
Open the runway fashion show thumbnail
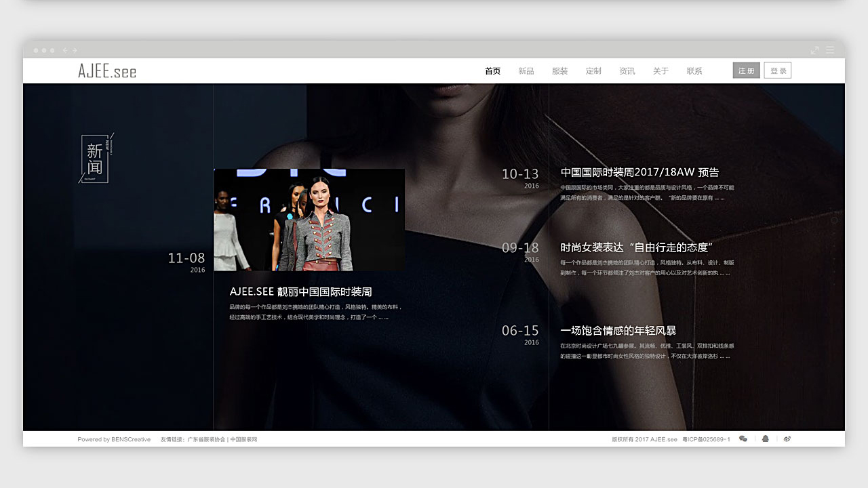click(309, 220)
